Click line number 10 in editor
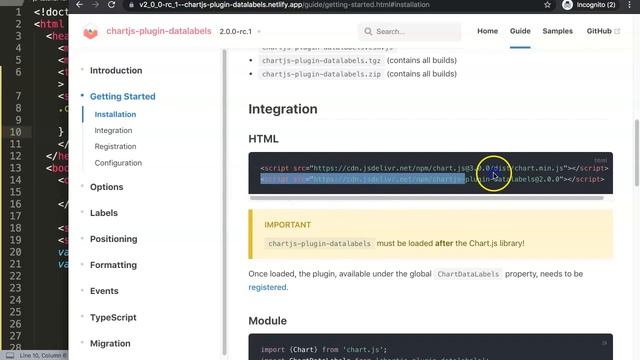This screenshot has height=360, width=640. pos(15,132)
